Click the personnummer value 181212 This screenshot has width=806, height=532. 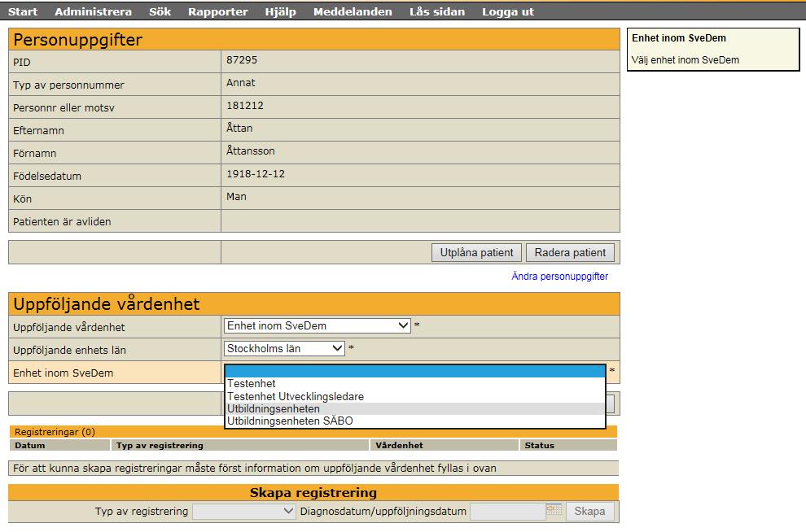tap(245, 105)
